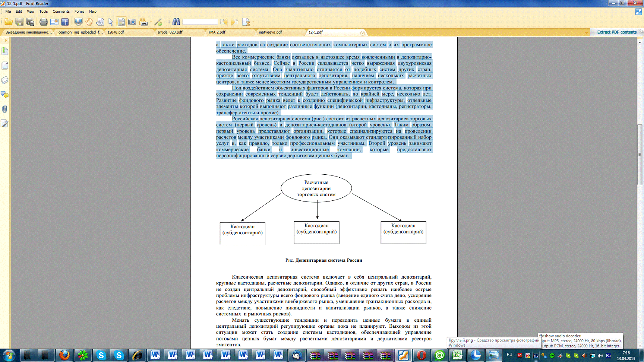The width and height of the screenshot is (644, 362).
Task: Activate the Snapshot camera tool
Action: tap(132, 22)
